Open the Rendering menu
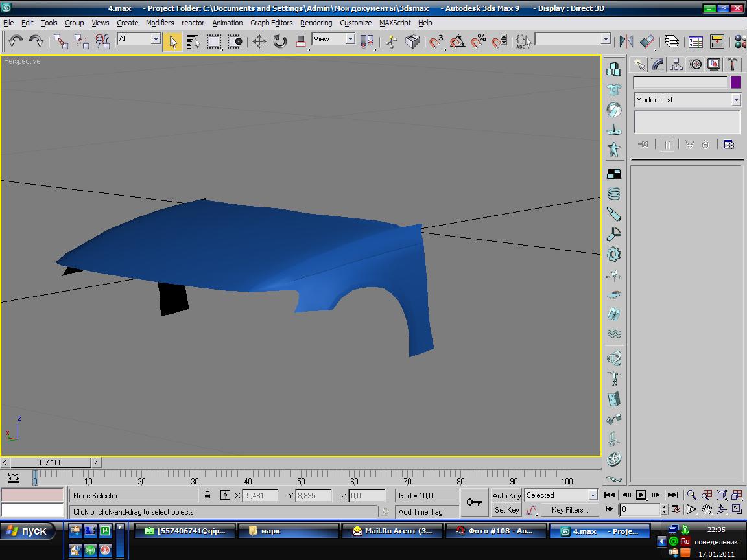The image size is (747, 560). (316, 23)
